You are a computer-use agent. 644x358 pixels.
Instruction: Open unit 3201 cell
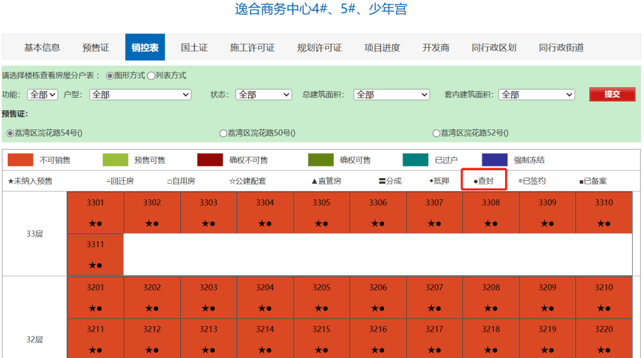click(95, 298)
